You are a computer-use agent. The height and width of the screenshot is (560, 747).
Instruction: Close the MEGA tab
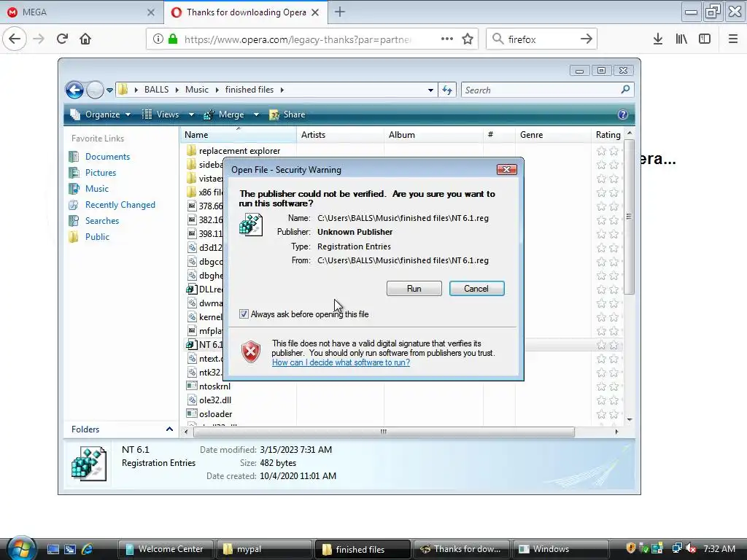[x=150, y=12]
